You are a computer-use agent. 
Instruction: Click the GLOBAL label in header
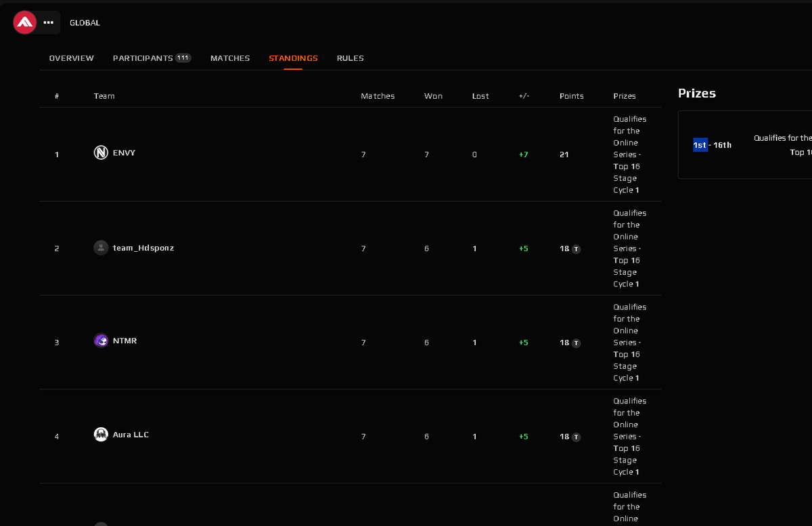click(x=85, y=23)
